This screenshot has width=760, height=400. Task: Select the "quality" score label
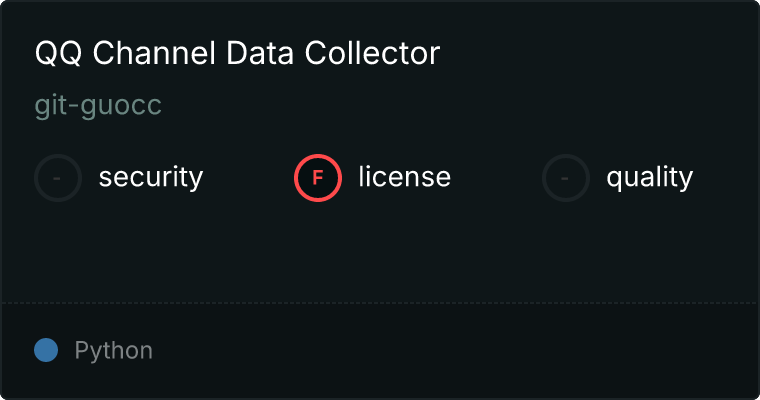[x=649, y=178]
